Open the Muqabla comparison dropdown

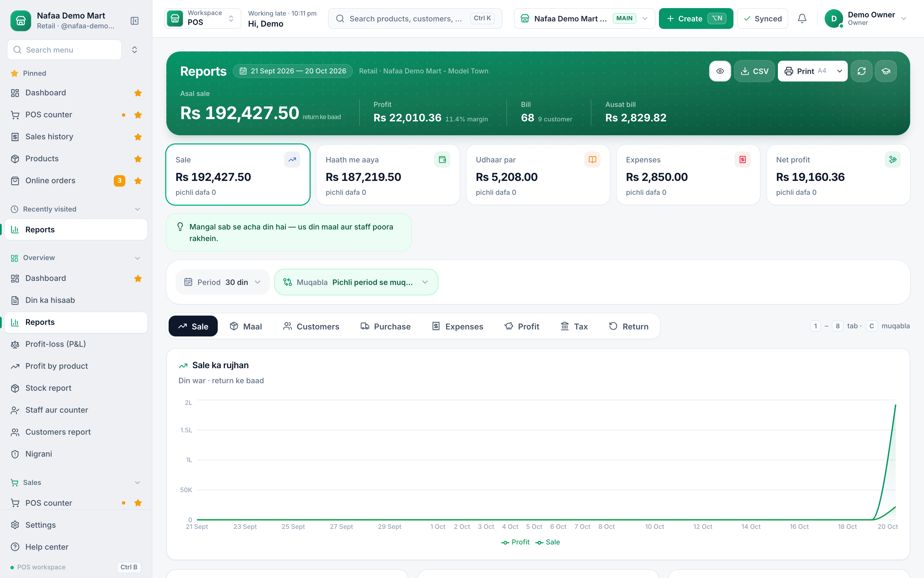356,282
